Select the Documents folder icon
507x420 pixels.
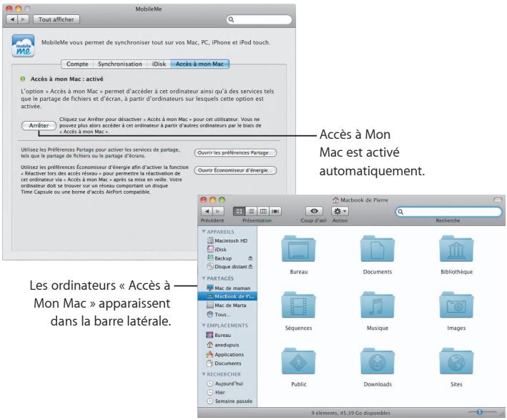click(378, 248)
